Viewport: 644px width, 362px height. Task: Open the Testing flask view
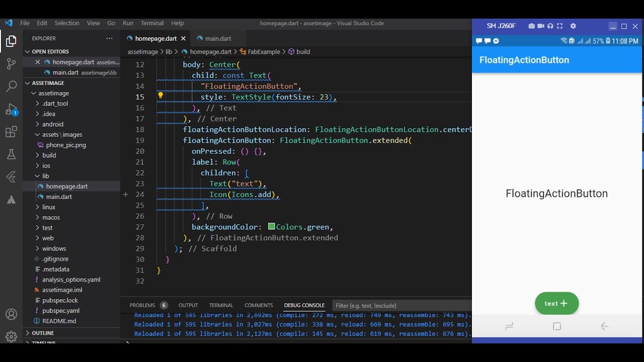tap(11, 154)
